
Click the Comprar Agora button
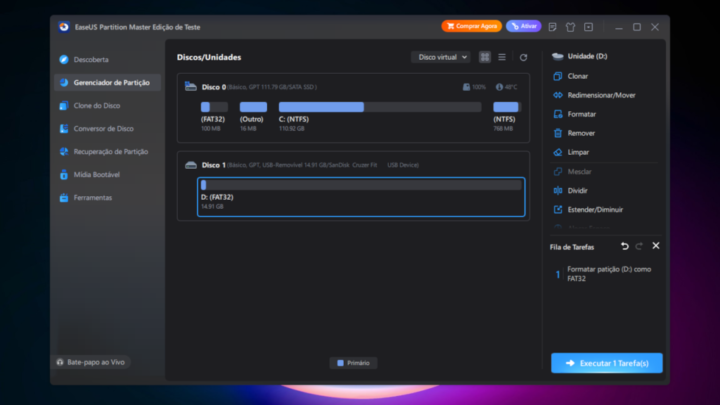pos(471,26)
